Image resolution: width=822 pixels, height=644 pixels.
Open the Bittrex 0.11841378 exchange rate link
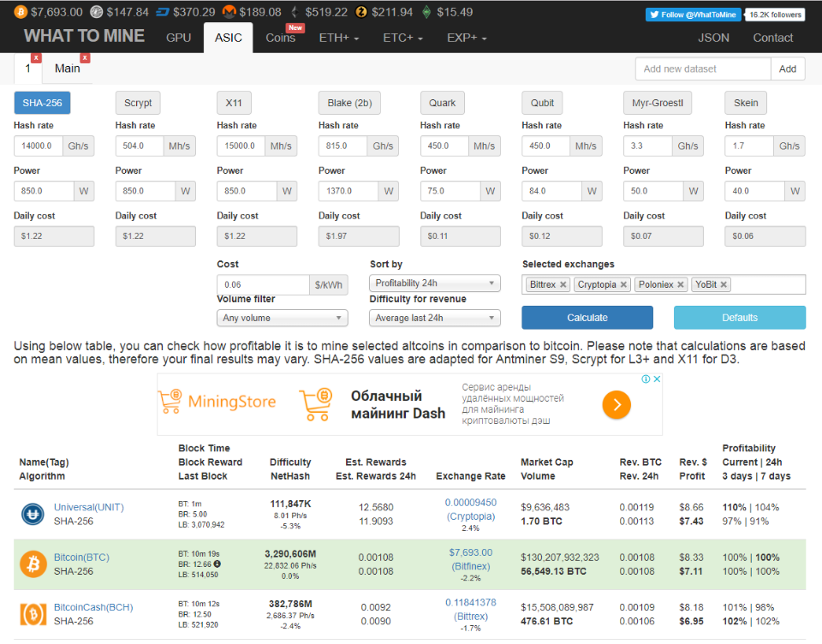point(471,610)
